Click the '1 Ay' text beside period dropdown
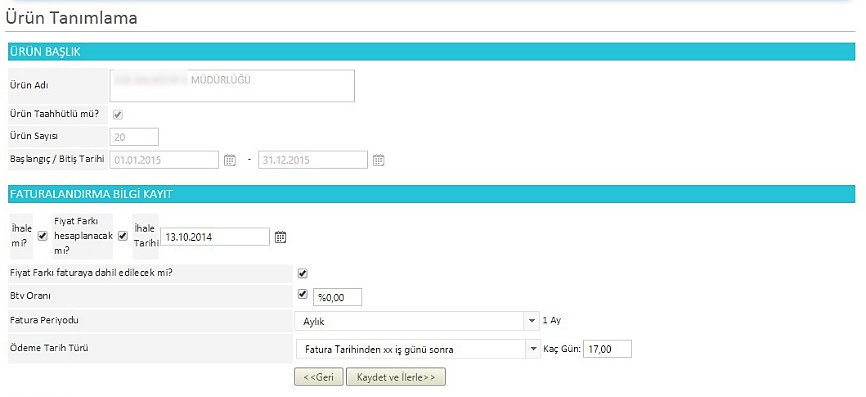Viewport: 866px width, 397px height. tap(552, 320)
